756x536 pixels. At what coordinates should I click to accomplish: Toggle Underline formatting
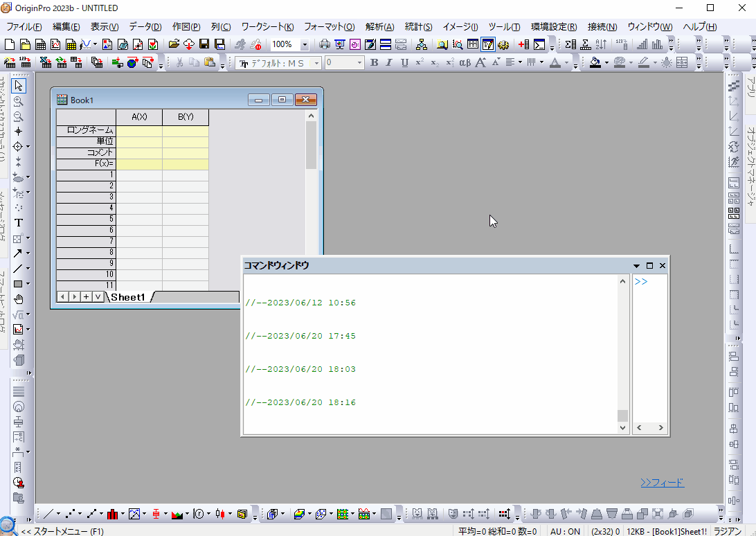click(404, 63)
